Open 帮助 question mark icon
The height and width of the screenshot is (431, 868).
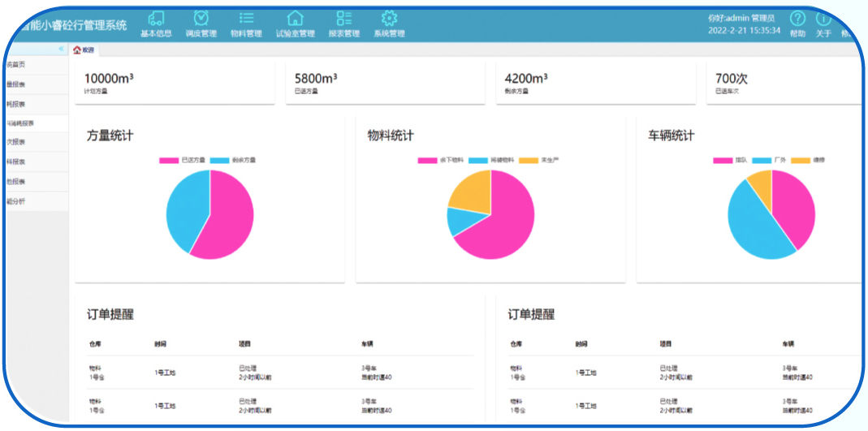point(797,19)
